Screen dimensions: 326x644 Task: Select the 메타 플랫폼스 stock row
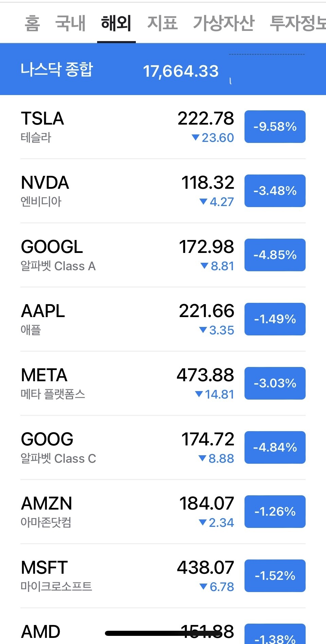(102, 383)
